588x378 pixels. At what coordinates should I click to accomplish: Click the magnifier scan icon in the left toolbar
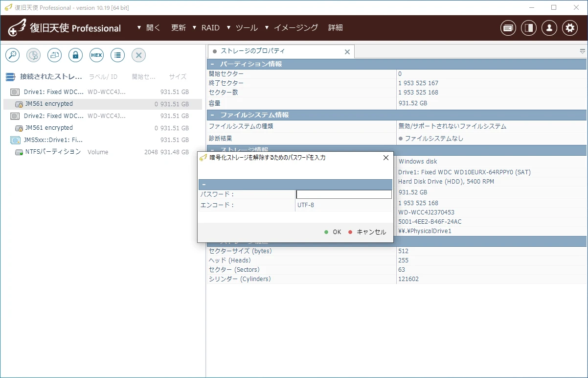click(12, 55)
